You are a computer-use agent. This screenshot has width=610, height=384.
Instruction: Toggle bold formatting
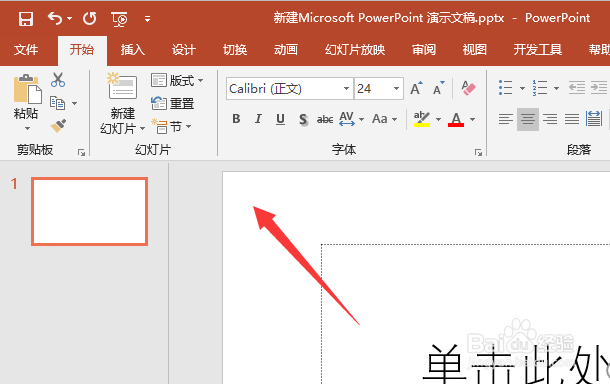[x=236, y=119]
